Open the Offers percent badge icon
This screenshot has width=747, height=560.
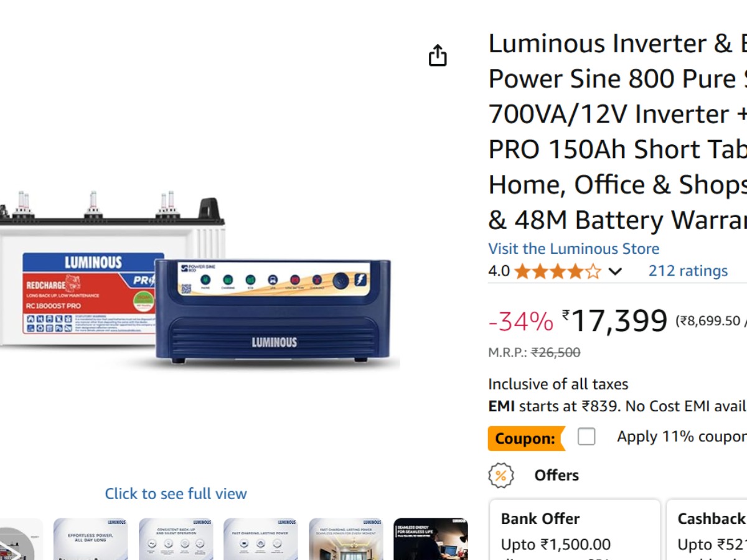click(500, 475)
